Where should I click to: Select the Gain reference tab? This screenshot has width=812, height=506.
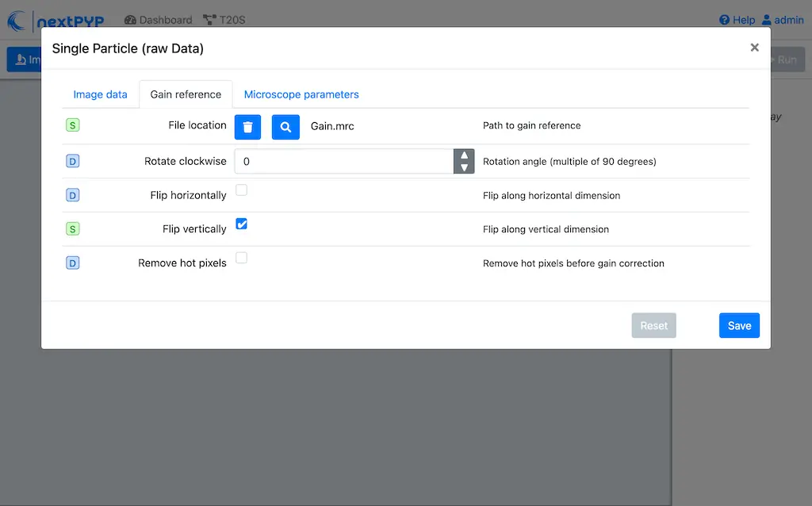(186, 94)
